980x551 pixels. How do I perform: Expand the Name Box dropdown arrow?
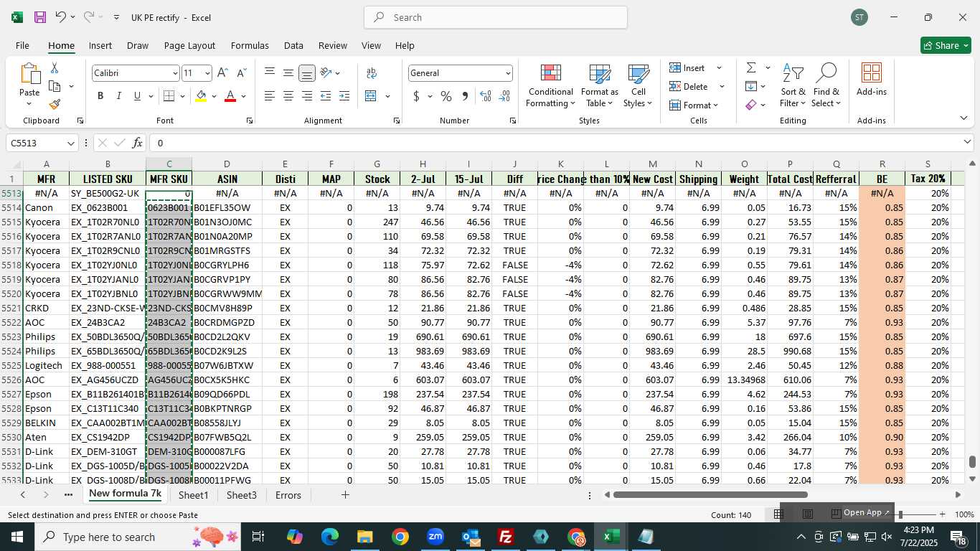(x=70, y=143)
